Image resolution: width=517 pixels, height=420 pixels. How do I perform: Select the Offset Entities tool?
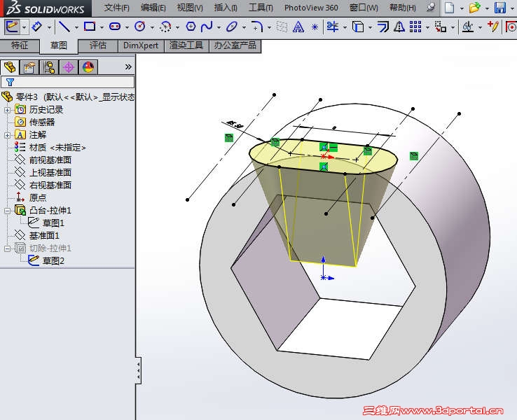(382, 27)
